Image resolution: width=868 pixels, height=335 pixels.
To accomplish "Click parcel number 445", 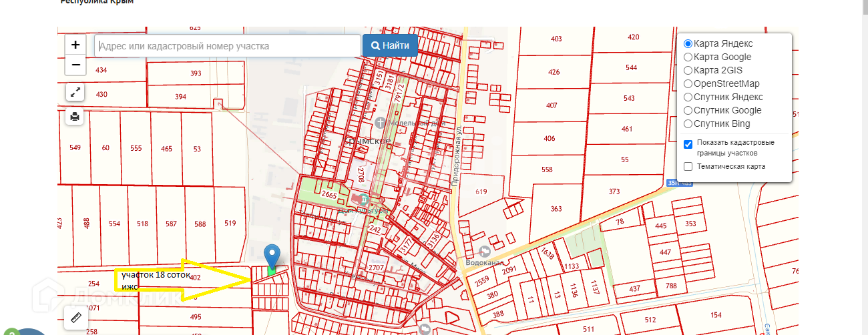I will click(661, 226).
